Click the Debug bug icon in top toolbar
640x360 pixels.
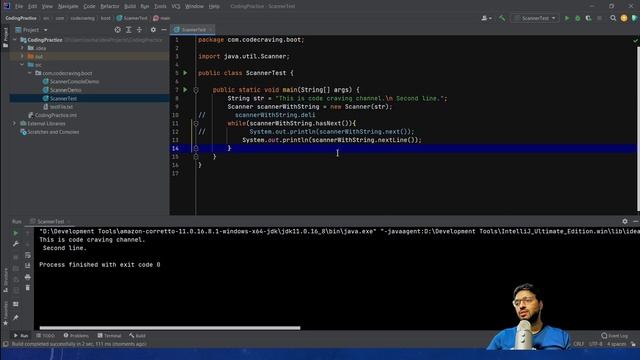click(x=578, y=18)
